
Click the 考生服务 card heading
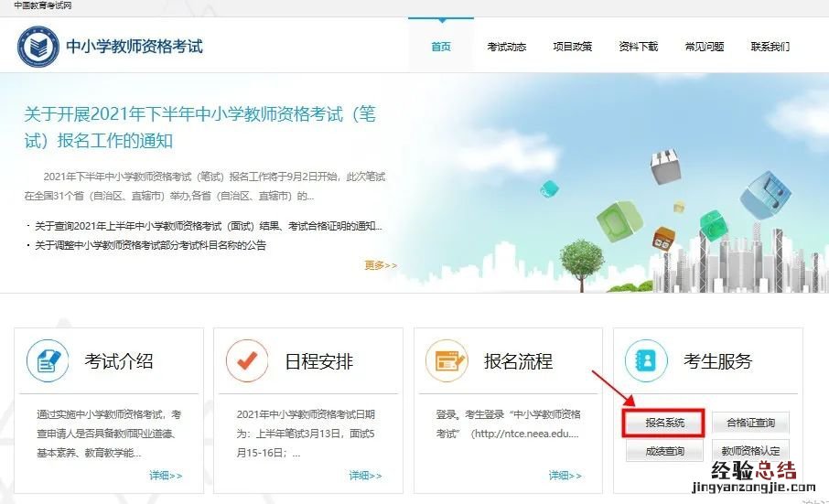click(x=717, y=361)
